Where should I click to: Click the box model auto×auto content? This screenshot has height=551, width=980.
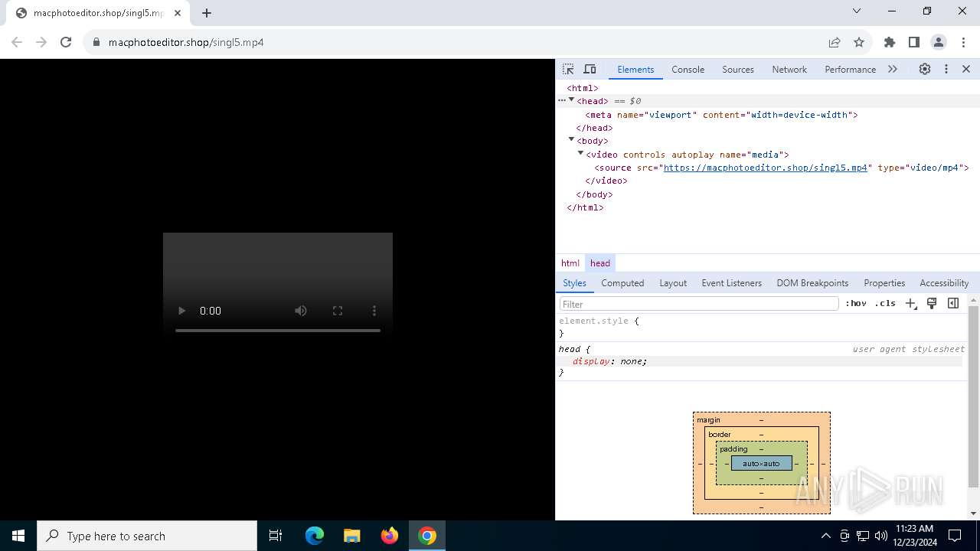click(x=762, y=463)
